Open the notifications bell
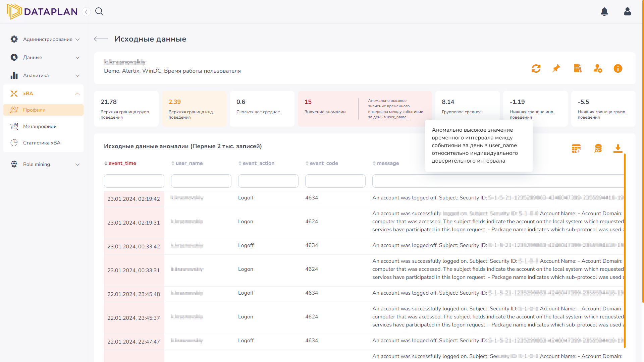 point(604,12)
